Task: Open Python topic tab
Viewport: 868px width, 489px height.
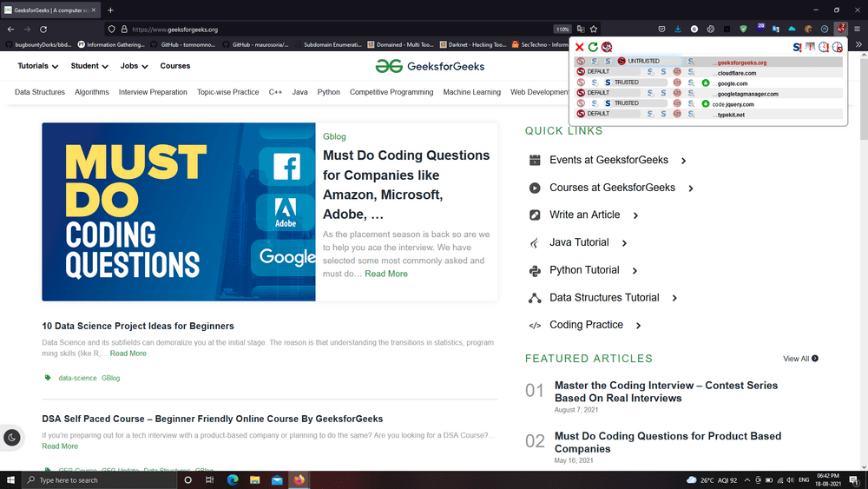Action: (x=328, y=92)
